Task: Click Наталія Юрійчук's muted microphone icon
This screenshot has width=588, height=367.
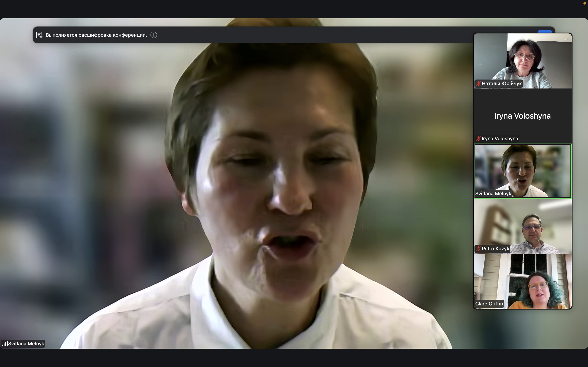Action: tap(478, 84)
